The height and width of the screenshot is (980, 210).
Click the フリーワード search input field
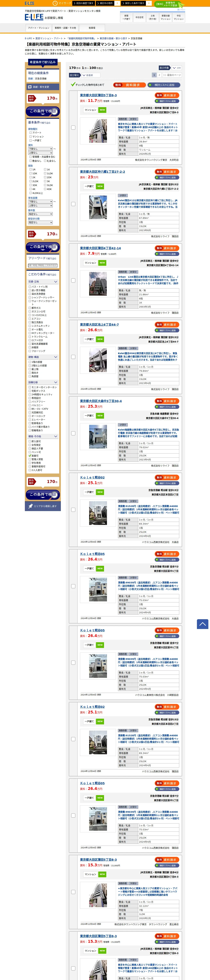(x=43, y=266)
